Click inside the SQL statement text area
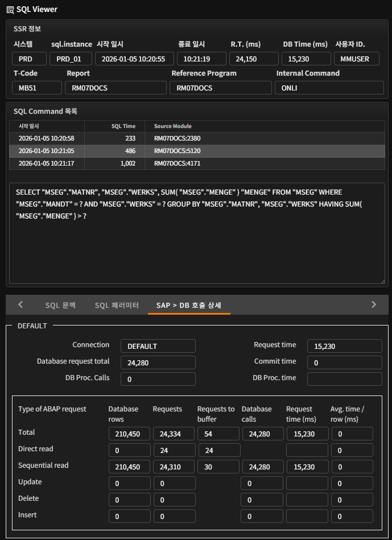This screenshot has width=392, height=540. click(197, 233)
